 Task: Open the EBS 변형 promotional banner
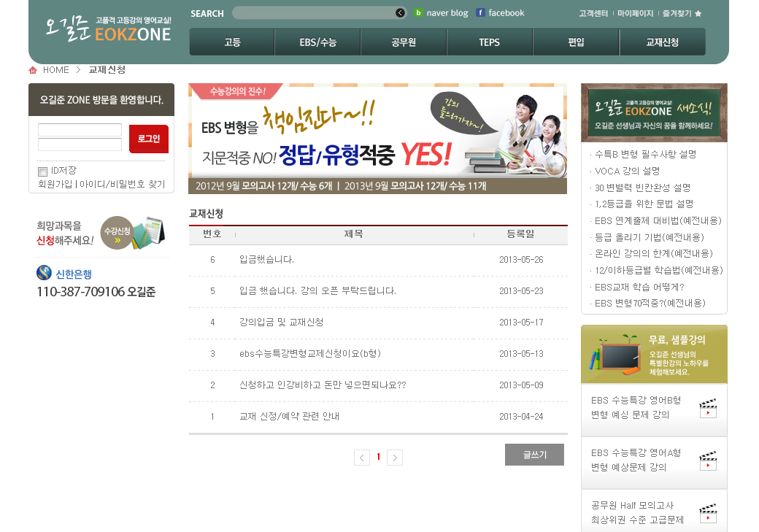pos(377,139)
